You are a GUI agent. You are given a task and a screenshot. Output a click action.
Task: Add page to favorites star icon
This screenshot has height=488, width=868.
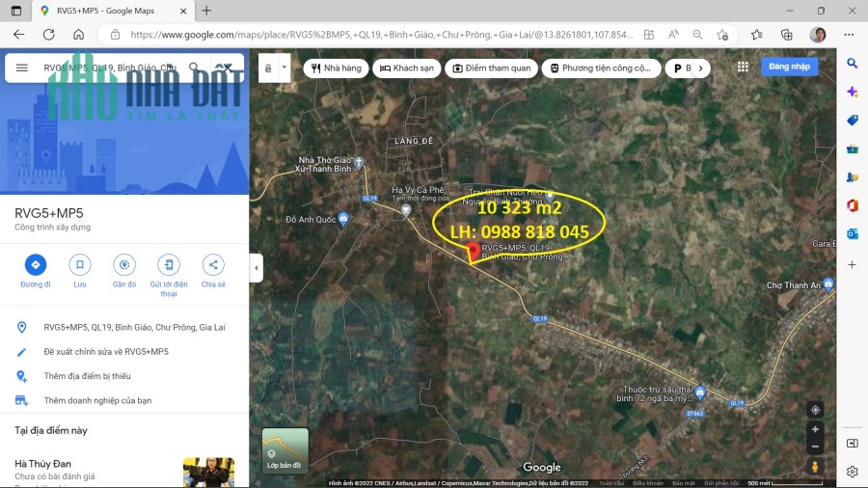pos(721,35)
